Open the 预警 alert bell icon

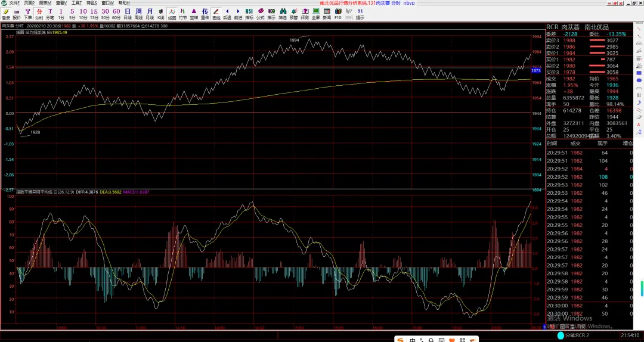point(293,14)
